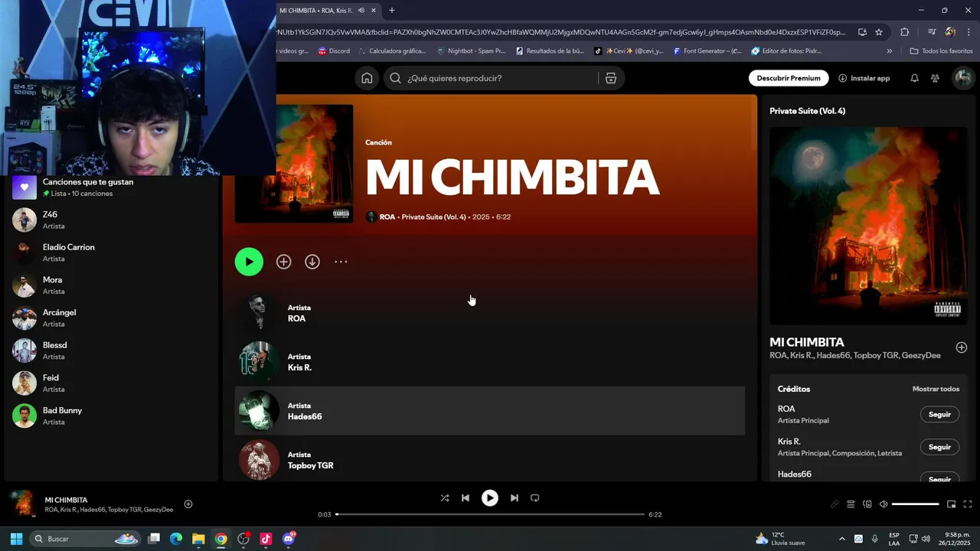
Task: Open artist row ROA
Action: pyautogui.click(x=490, y=312)
